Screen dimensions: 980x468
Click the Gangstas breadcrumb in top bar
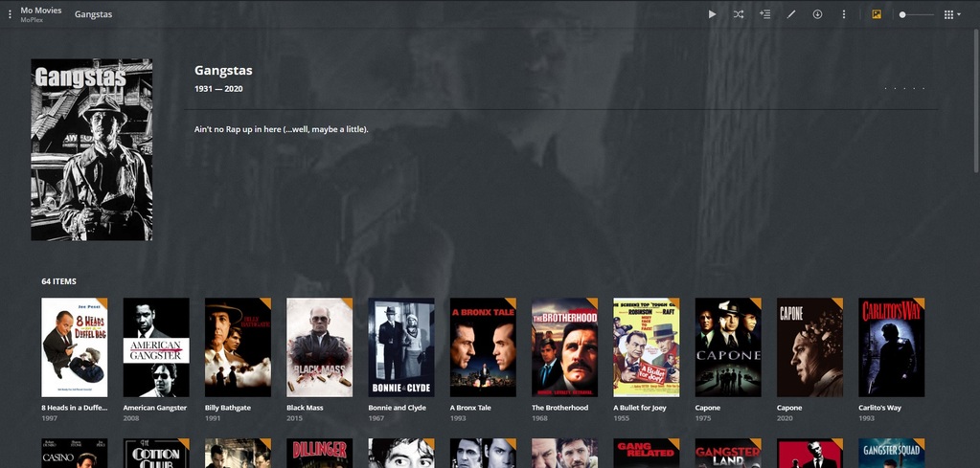(93, 14)
